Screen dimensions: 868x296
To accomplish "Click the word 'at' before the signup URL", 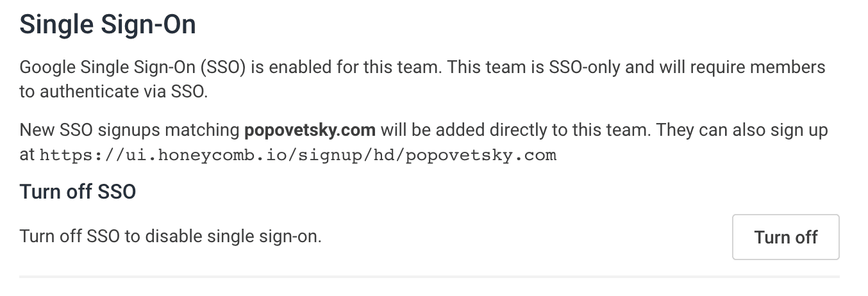I will coord(27,155).
